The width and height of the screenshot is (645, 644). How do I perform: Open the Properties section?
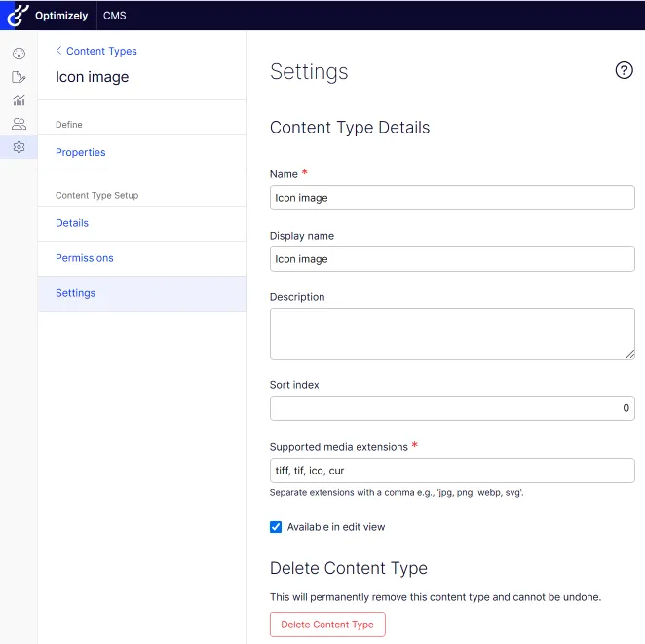pyautogui.click(x=141, y=152)
